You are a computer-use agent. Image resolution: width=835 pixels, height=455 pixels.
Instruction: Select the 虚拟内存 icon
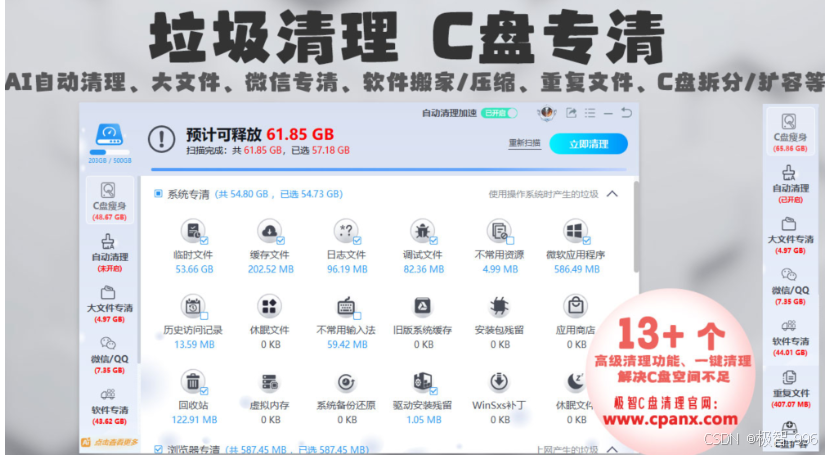pyautogui.click(x=269, y=382)
